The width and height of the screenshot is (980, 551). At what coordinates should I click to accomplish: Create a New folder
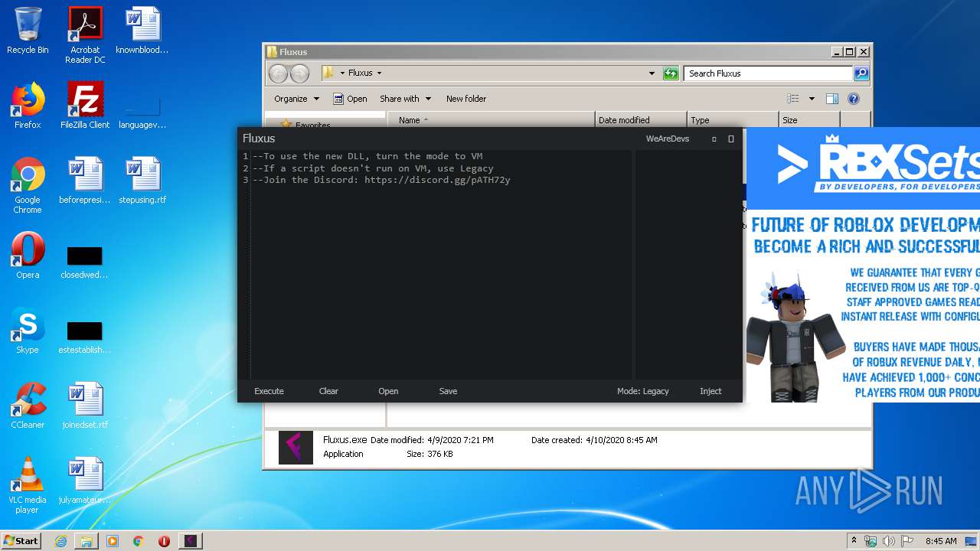click(466, 99)
